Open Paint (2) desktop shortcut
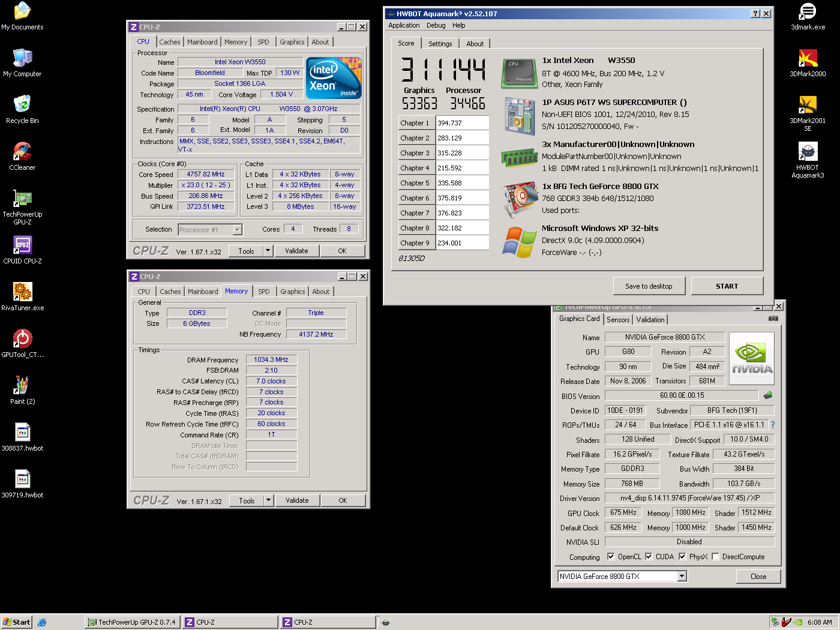The height and width of the screenshot is (630, 840). click(x=22, y=390)
